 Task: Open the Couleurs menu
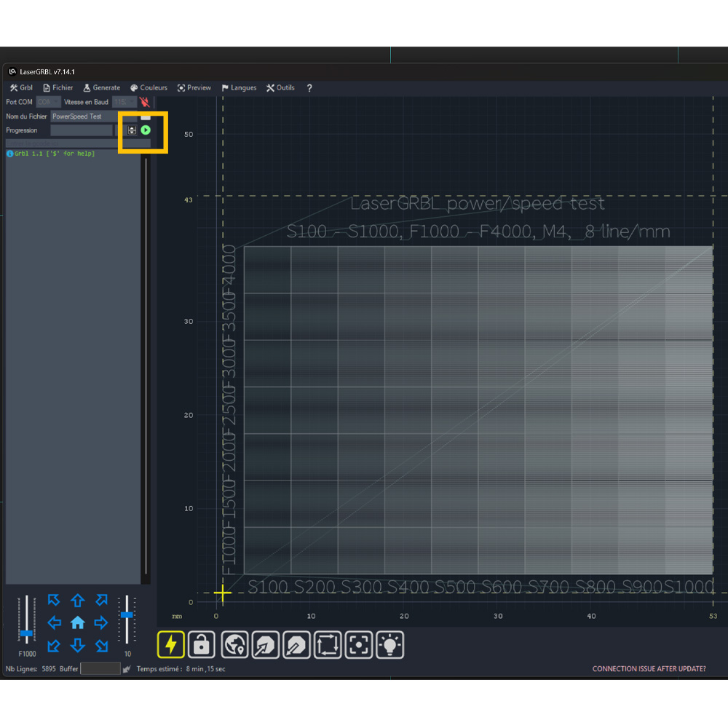[149, 88]
